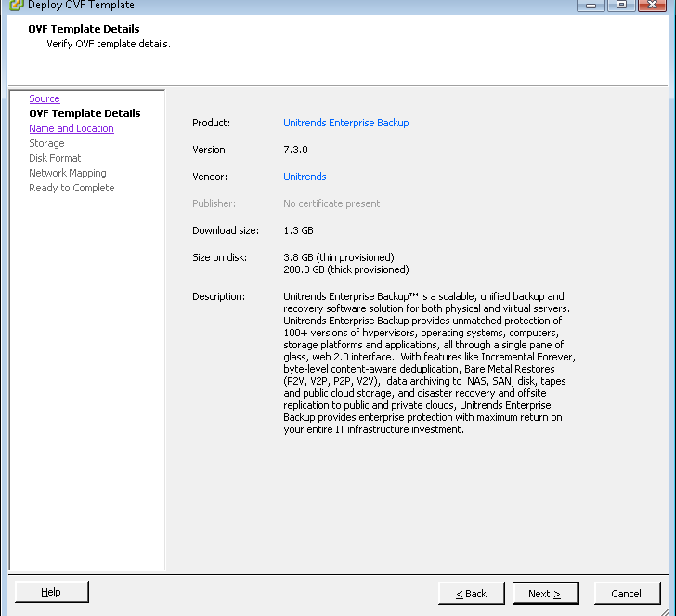The height and width of the screenshot is (616, 676).
Task: Click the '3.8 GB (thin provisioned)' text
Action: (339, 257)
